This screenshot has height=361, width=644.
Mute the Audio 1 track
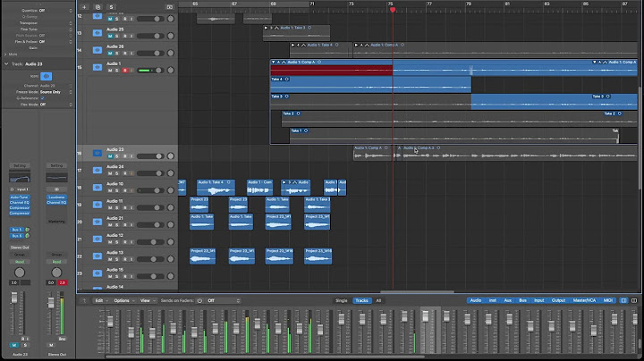pyautogui.click(x=110, y=71)
